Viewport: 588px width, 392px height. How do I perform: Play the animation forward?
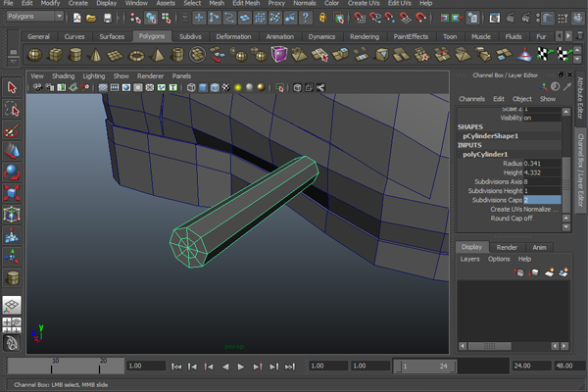[x=240, y=367]
